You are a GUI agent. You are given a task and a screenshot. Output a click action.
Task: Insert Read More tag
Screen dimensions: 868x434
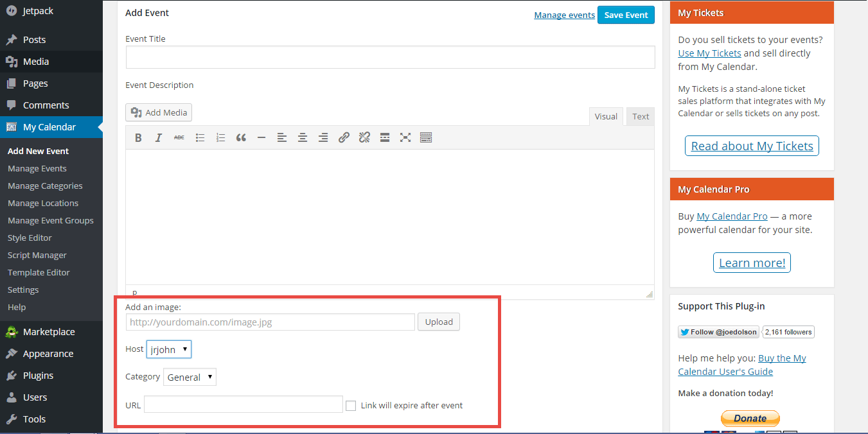pos(385,137)
